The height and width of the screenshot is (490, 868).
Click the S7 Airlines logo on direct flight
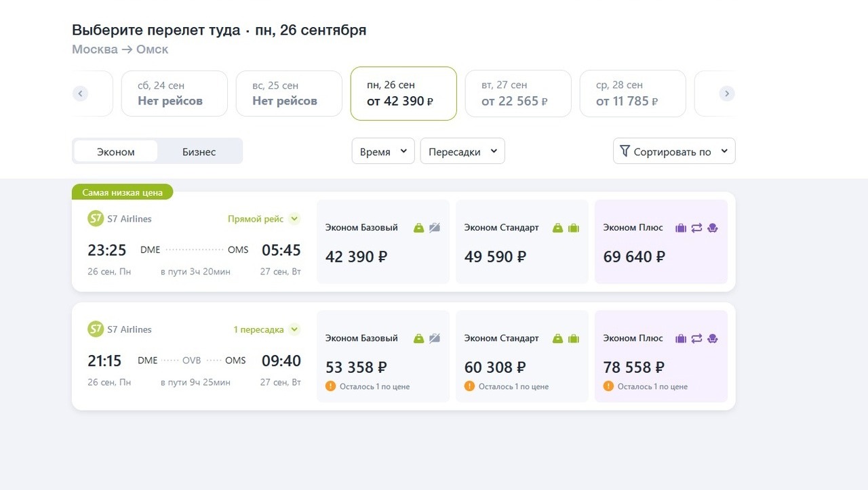click(x=96, y=219)
